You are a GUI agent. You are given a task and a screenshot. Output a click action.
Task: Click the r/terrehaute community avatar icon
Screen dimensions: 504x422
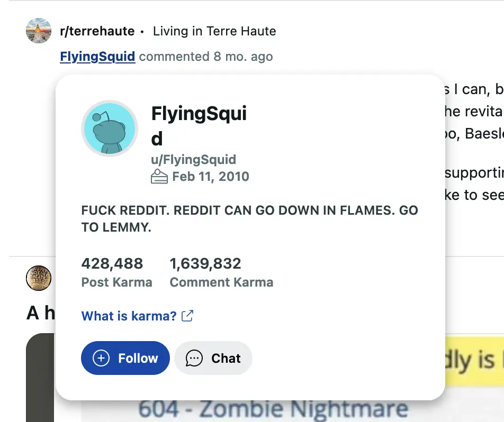39,31
